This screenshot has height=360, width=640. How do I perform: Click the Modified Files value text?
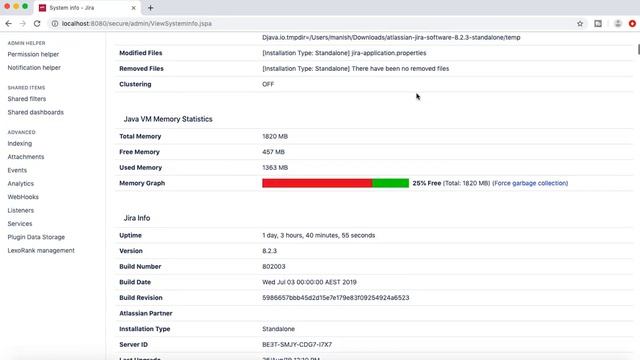coord(344,53)
